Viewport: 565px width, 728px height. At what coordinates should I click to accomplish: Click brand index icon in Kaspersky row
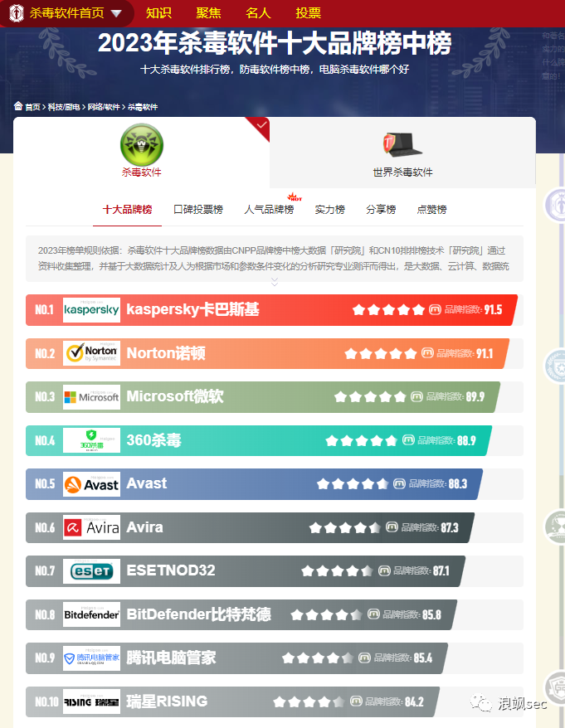435,309
